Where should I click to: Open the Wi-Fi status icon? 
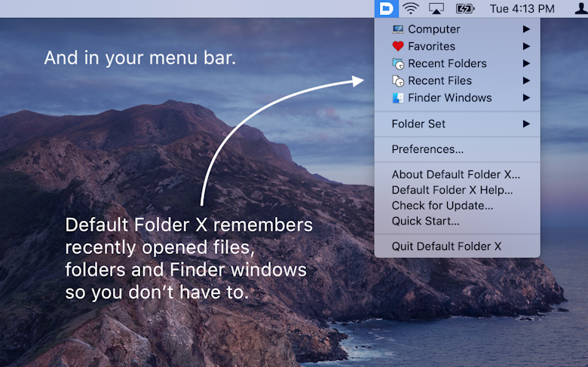(x=411, y=8)
